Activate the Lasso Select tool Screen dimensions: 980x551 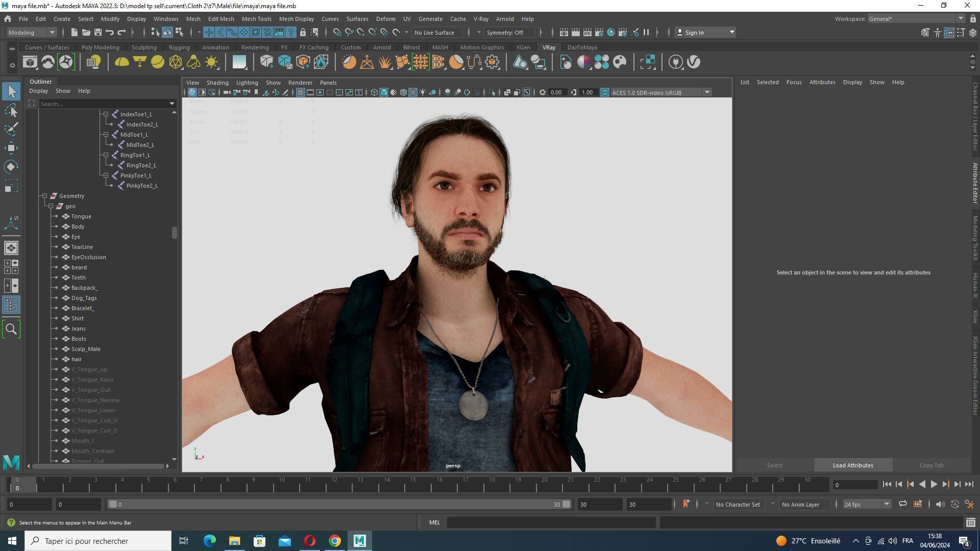[11, 110]
